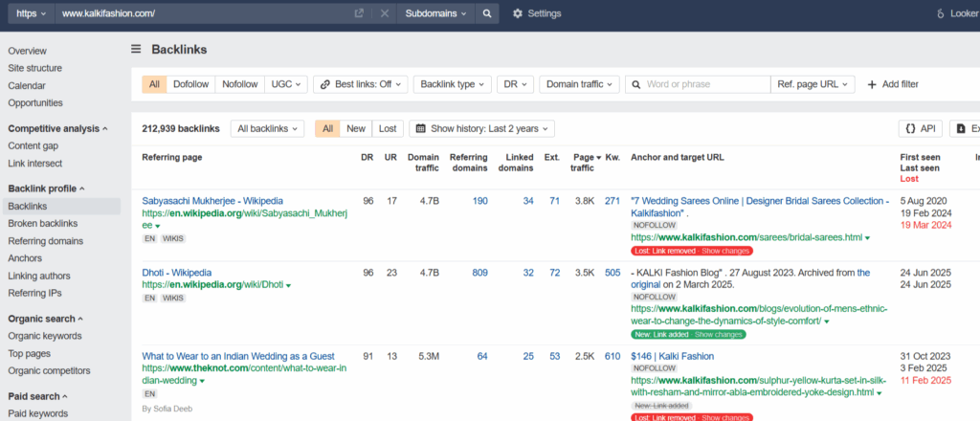
Task: Expand the Subdomains mode dropdown
Action: (435, 13)
